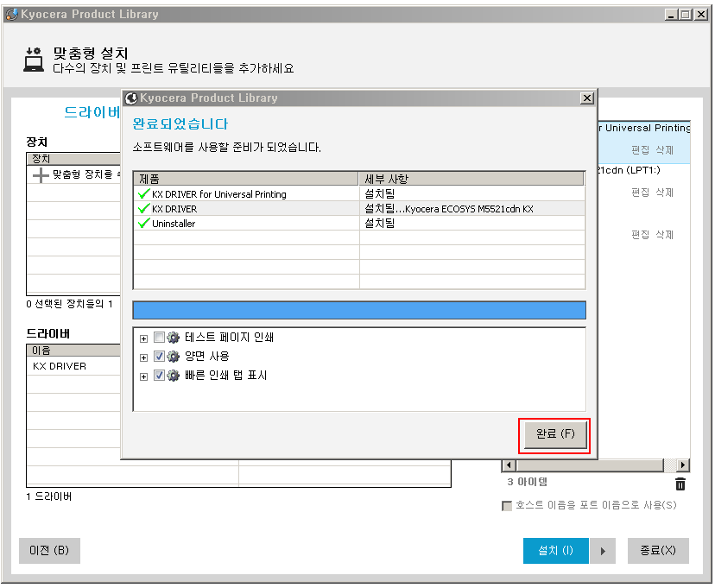Click 삭제 link in the Universal Printing row
Screen dimensions: 715x588
(x=664, y=150)
